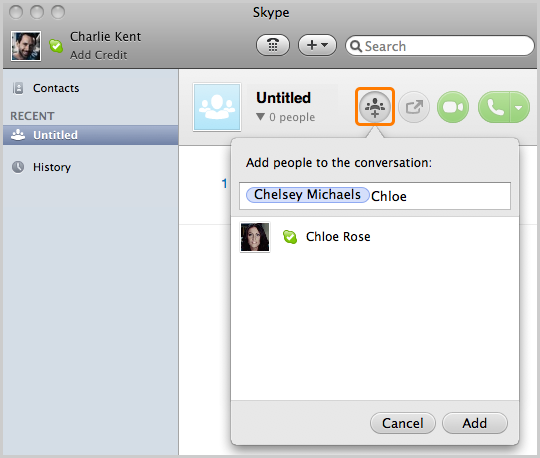Screen dimensions: 540x458
Task: Click Chloe Rose's green status icon
Action: pyautogui.click(x=290, y=237)
